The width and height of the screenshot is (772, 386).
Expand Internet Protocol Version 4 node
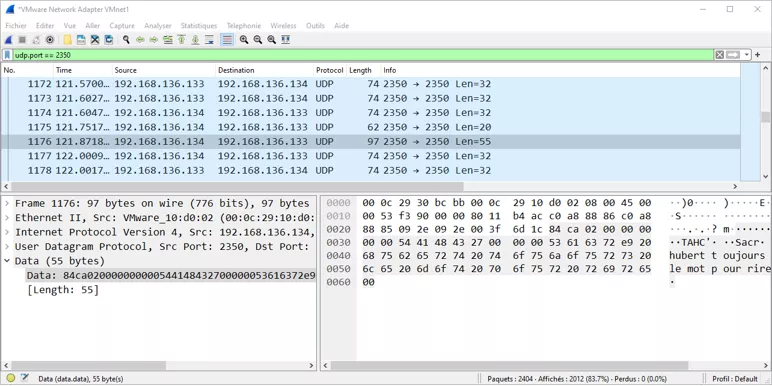7,232
